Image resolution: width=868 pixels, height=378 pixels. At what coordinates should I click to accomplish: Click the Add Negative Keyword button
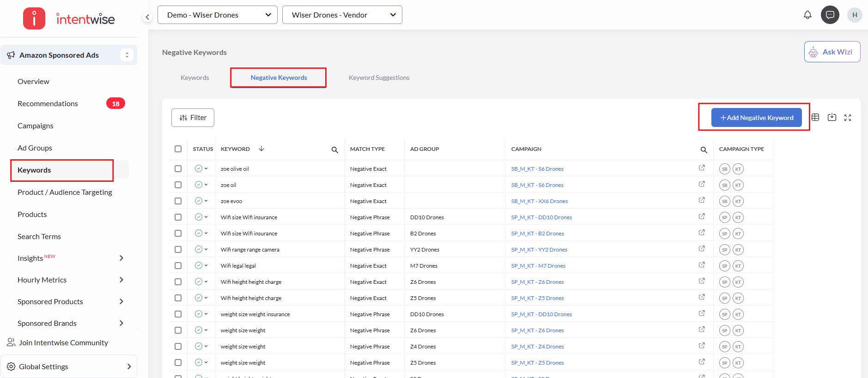[x=756, y=118]
